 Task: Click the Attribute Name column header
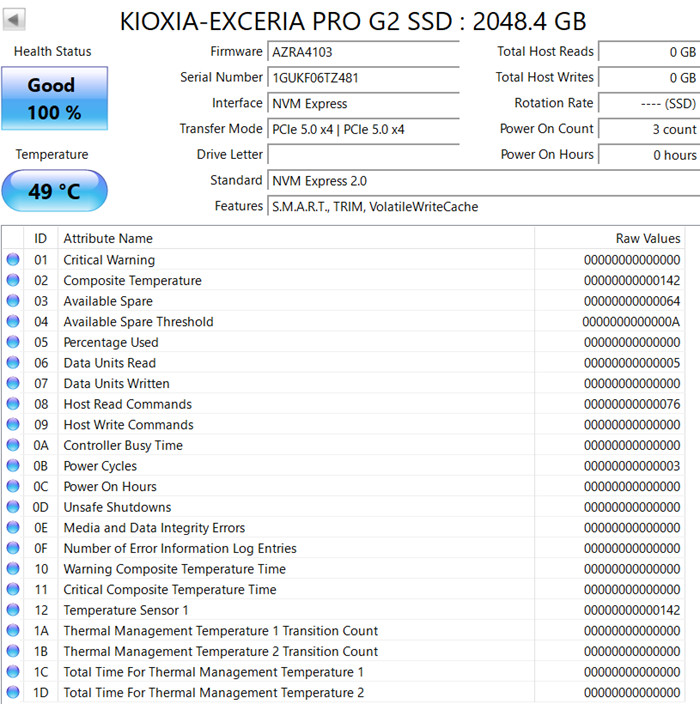[296, 238]
